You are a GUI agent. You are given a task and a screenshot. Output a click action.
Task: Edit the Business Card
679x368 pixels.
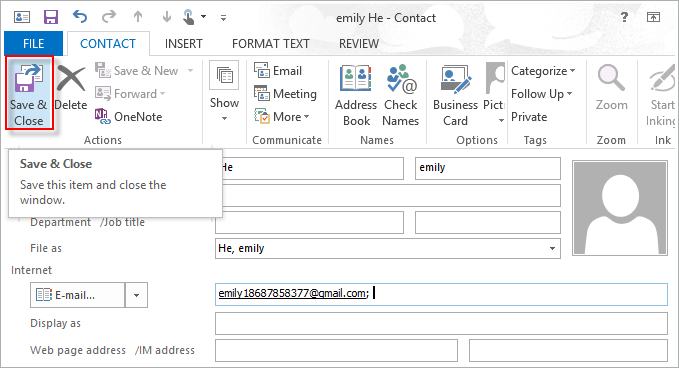pos(455,95)
